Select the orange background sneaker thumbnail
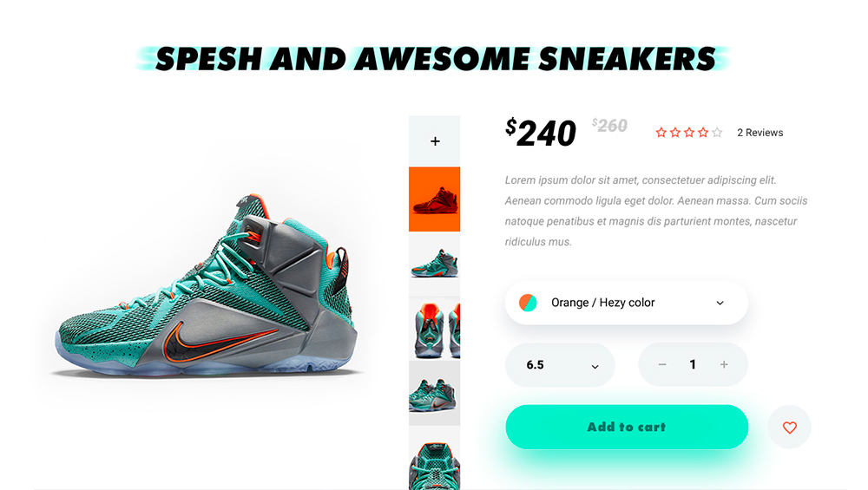 click(x=435, y=199)
